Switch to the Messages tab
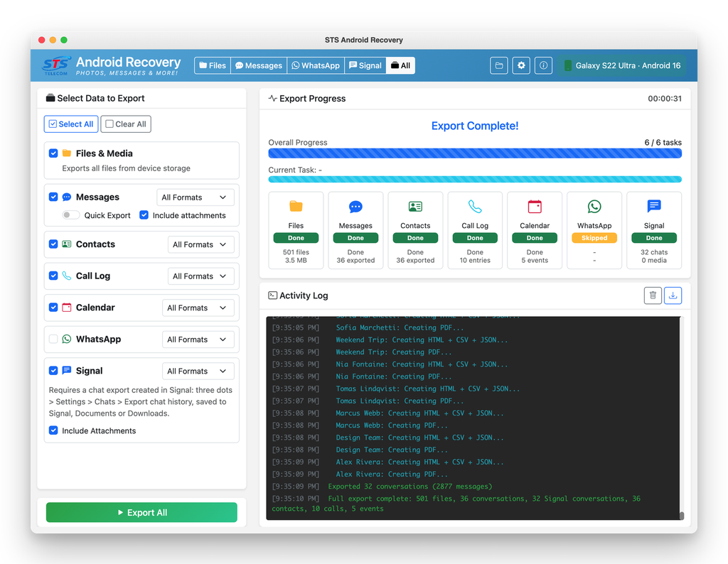The height and width of the screenshot is (564, 728). pos(259,65)
